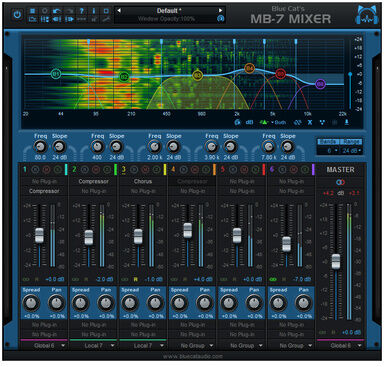Viewport: 384px width, 367px height.
Task: Click band 1 Spread knob
Action: pyautogui.click(x=31, y=303)
